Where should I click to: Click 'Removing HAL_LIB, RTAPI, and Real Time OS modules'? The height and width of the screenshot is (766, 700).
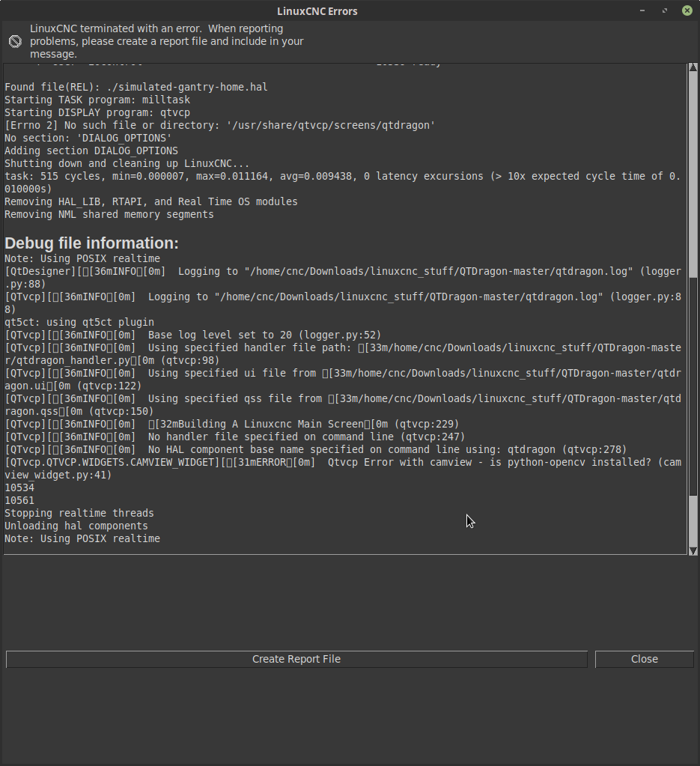pyautogui.click(x=151, y=201)
